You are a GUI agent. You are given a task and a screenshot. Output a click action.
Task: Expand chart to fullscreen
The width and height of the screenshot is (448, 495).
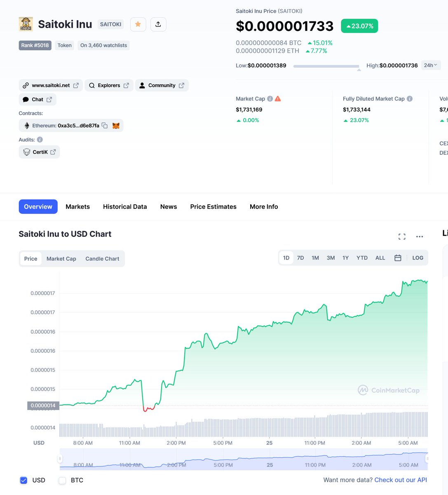[x=402, y=236]
